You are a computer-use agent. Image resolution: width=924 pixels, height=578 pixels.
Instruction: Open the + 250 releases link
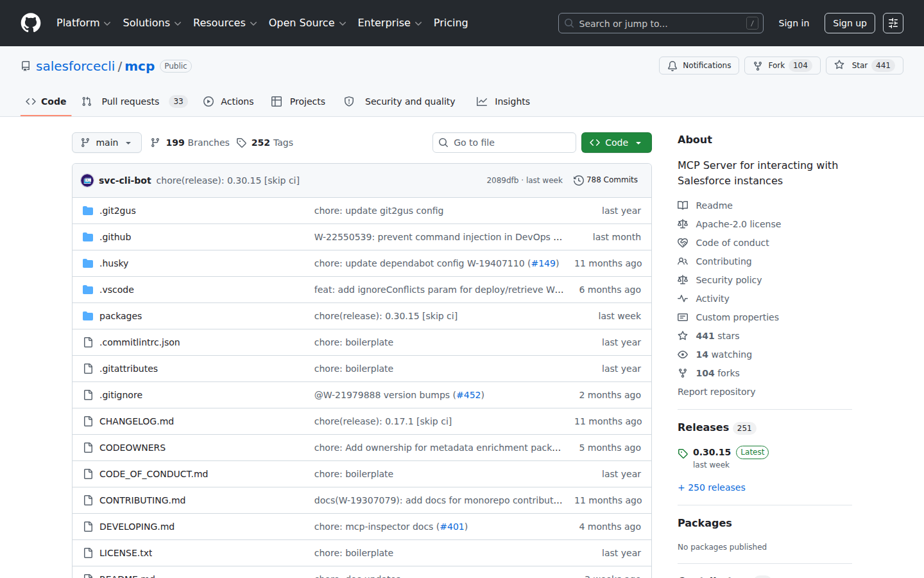(712, 487)
